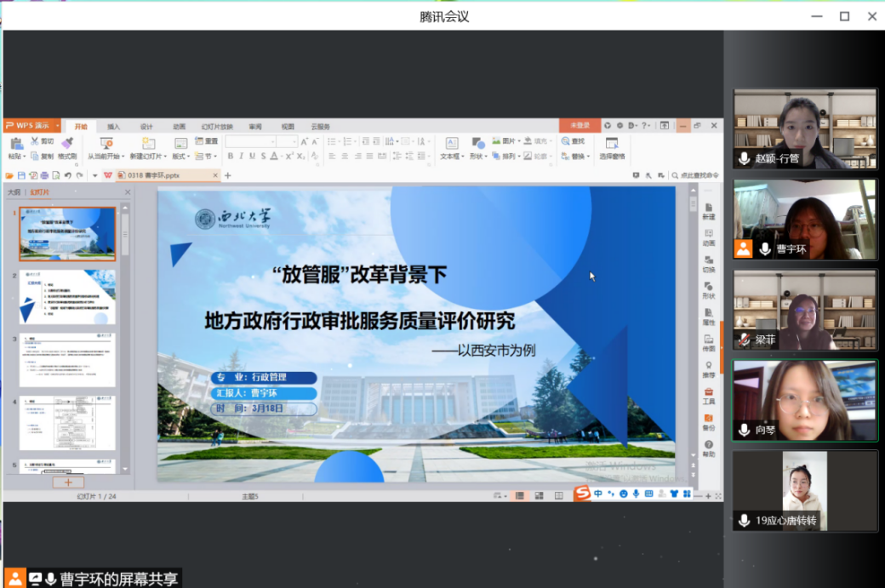Open the Animation (动画) side panel icon

708,236
